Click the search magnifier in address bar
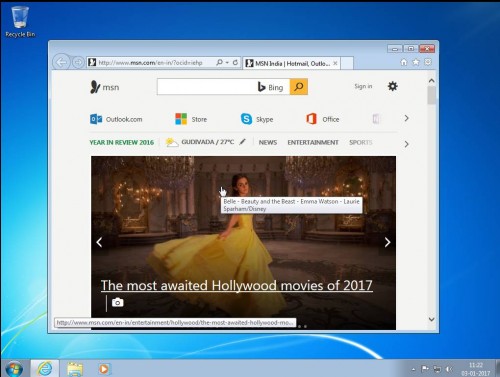The height and width of the screenshot is (377, 500). [x=219, y=62]
